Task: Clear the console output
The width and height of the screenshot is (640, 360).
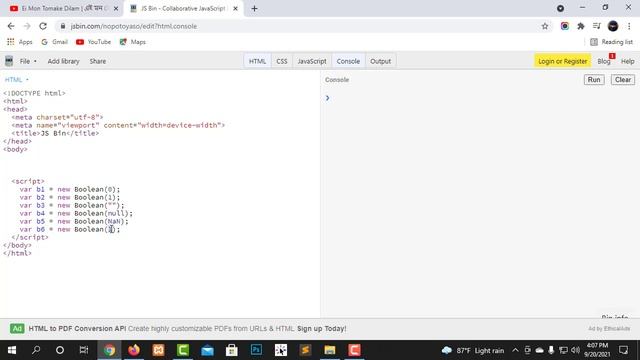Action: [x=623, y=80]
